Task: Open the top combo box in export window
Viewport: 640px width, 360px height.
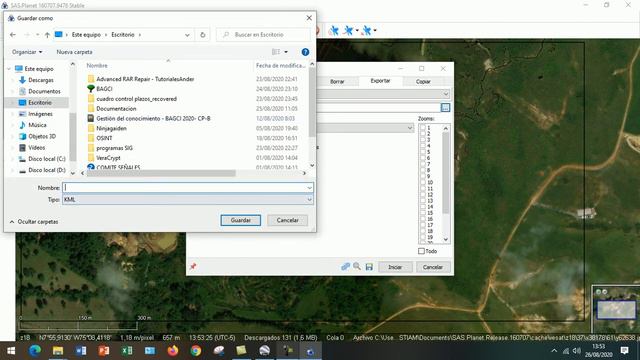Action: point(445,94)
